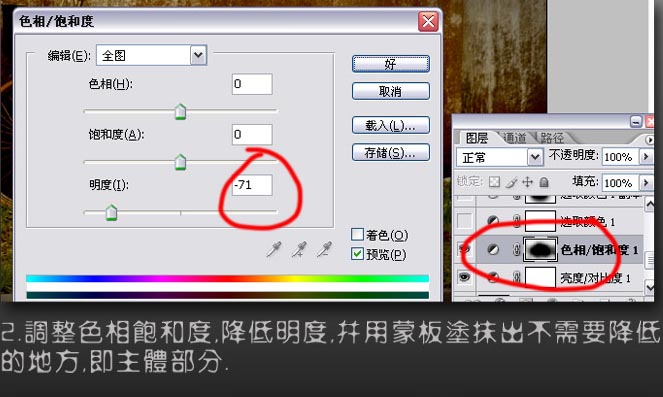Switch to the 通道 channels tab

point(515,138)
